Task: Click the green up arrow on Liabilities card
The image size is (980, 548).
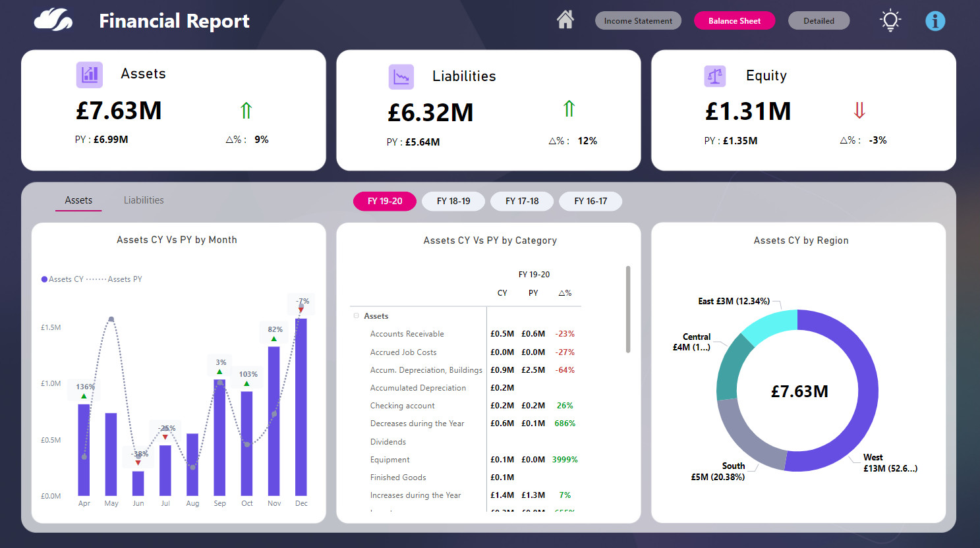Action: tap(569, 109)
